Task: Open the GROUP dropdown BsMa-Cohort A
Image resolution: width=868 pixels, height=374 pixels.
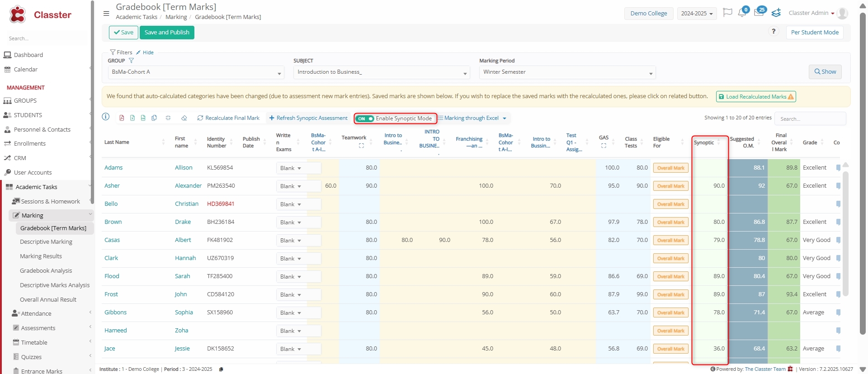Action: (x=196, y=72)
